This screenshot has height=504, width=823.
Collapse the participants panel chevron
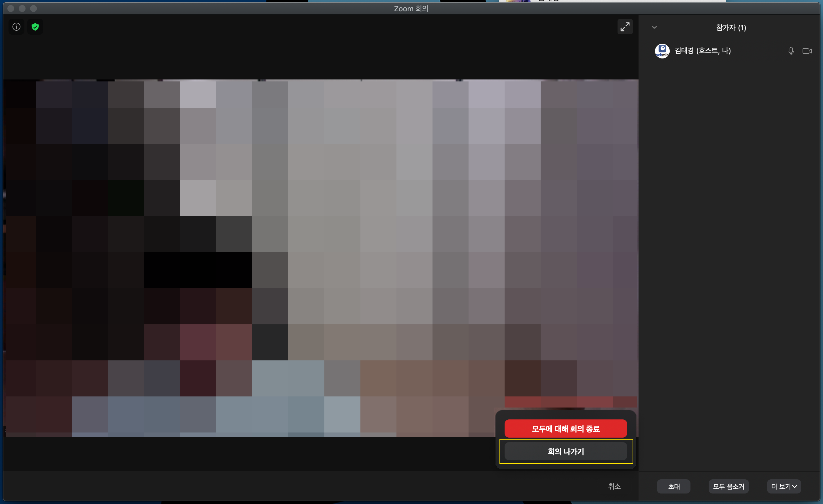coord(654,28)
